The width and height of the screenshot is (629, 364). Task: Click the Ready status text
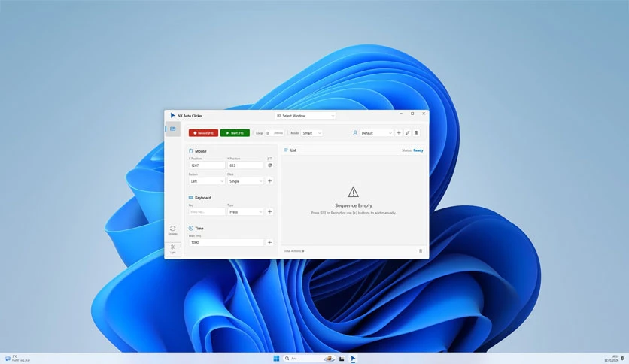tap(418, 150)
